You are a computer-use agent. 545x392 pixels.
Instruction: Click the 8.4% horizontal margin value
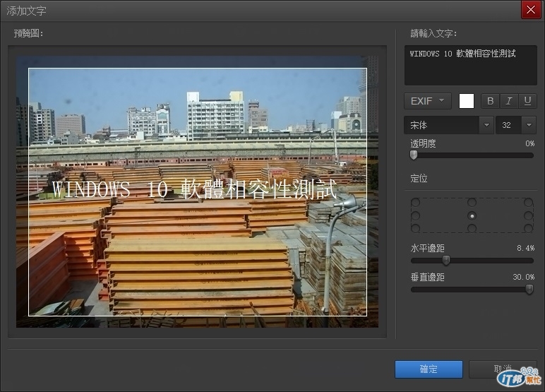tap(525, 248)
